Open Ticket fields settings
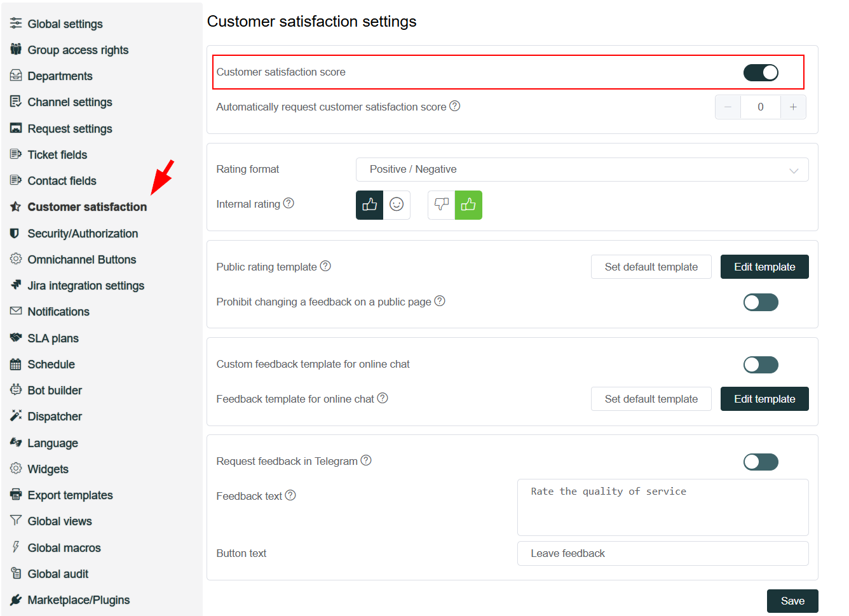849x616 pixels. click(x=57, y=154)
